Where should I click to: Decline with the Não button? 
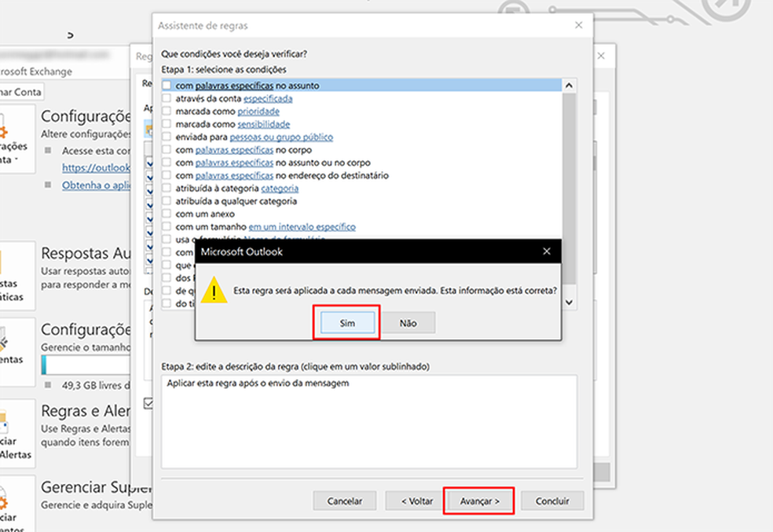tap(408, 323)
